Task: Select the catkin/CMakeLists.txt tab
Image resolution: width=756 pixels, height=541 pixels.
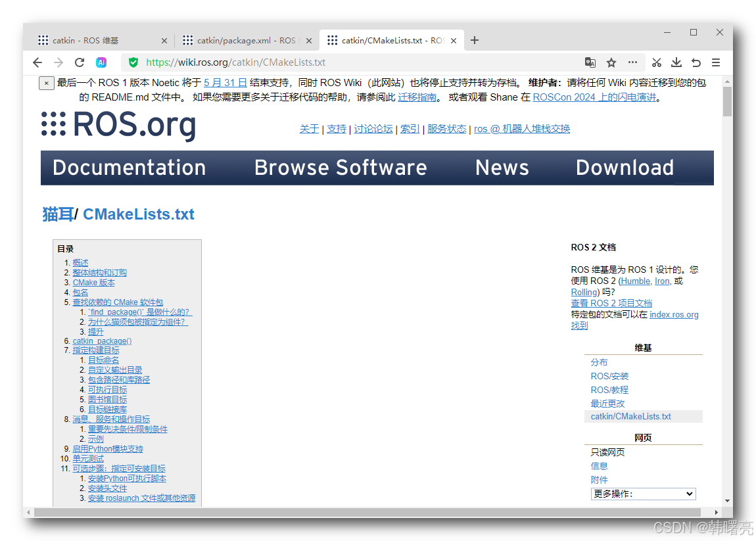Action: click(x=392, y=41)
